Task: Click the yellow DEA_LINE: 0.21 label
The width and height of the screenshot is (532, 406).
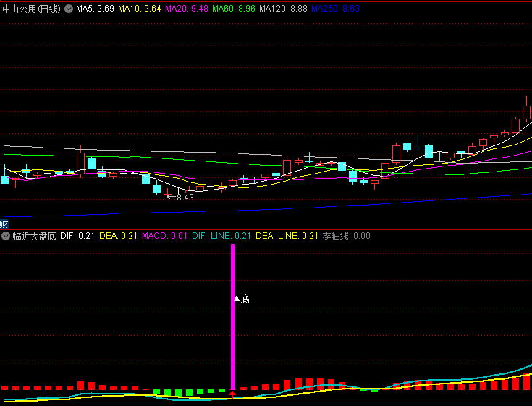Action: (x=287, y=236)
